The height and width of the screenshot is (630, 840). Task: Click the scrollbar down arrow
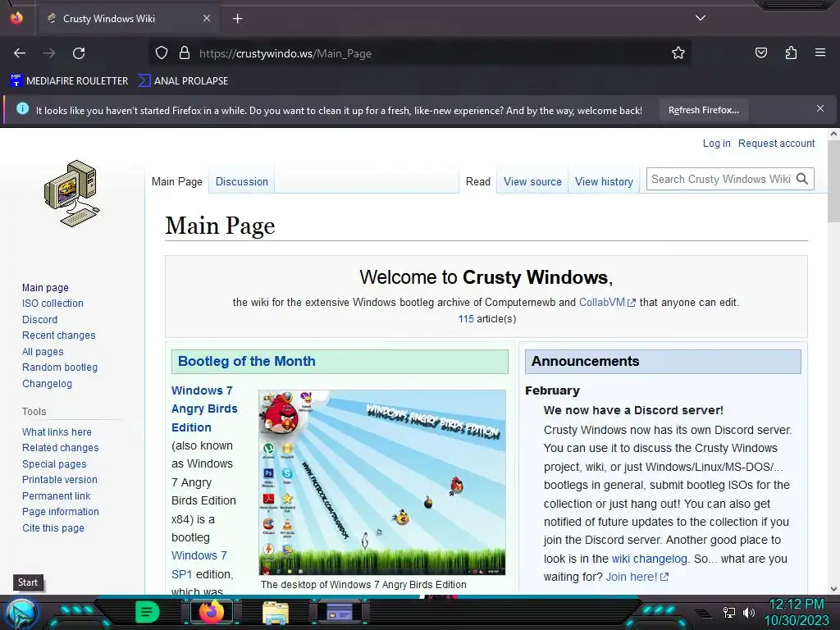pyautogui.click(x=833, y=589)
